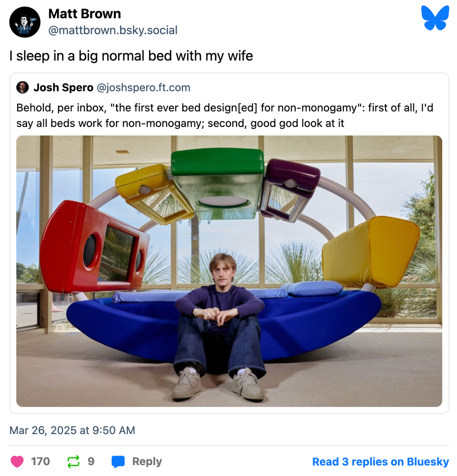457x476 pixels.
Task: Click Josh Spero's small avatar
Action: coord(22,87)
